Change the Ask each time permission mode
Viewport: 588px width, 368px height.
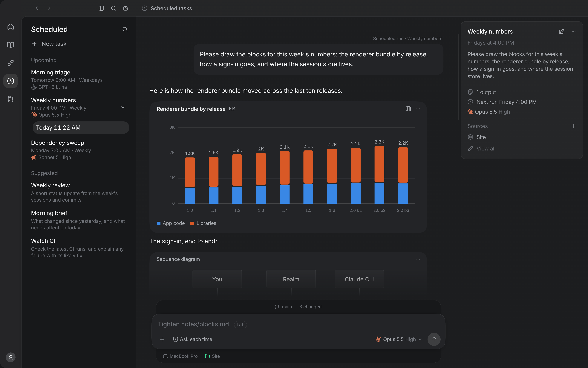pyautogui.click(x=192, y=339)
